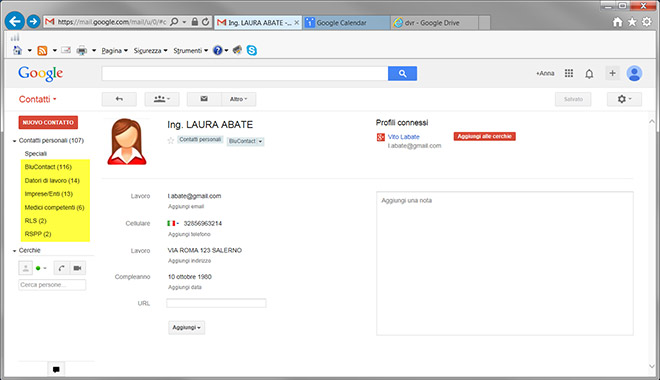Open the phone country flag dropdown
The image size is (660, 380).
point(173,223)
